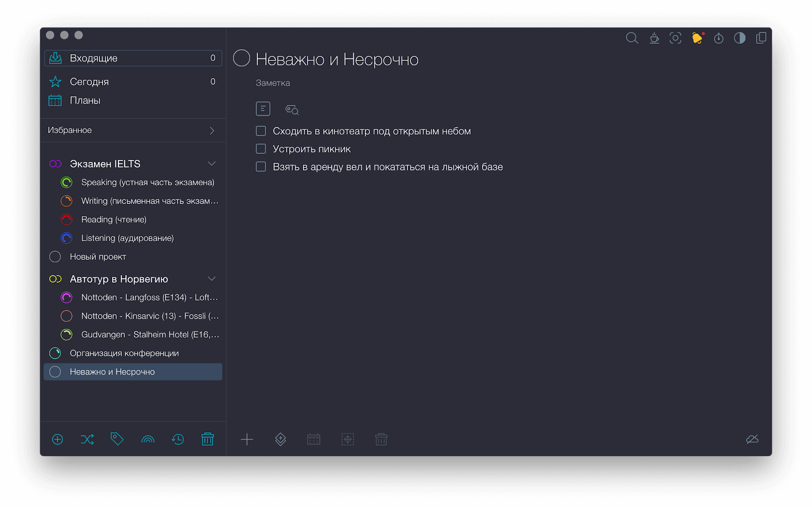Click the shuffle arrows icon in sidebar
The image size is (812, 509).
[87, 439]
